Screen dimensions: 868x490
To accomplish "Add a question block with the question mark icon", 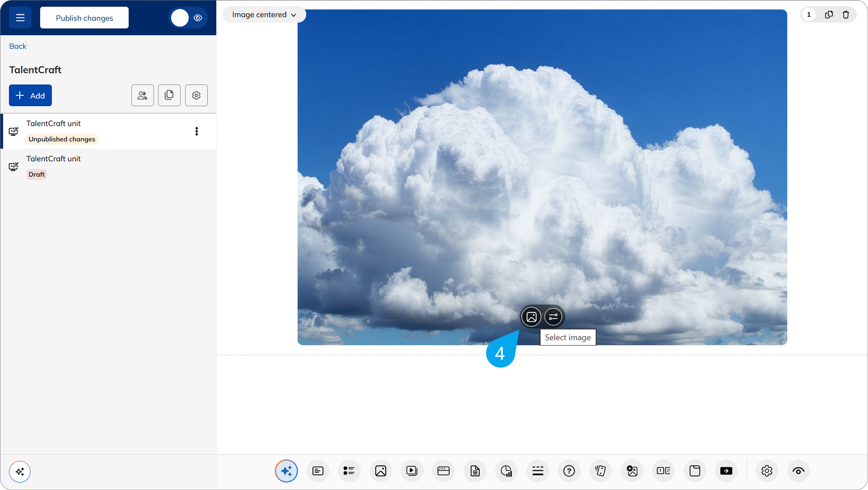I will (x=569, y=471).
